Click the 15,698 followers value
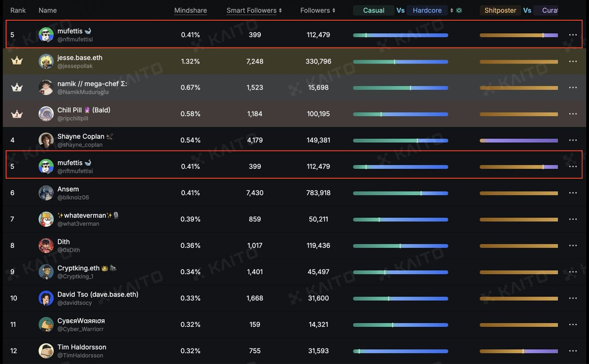The height and width of the screenshot is (364, 589). point(319,87)
